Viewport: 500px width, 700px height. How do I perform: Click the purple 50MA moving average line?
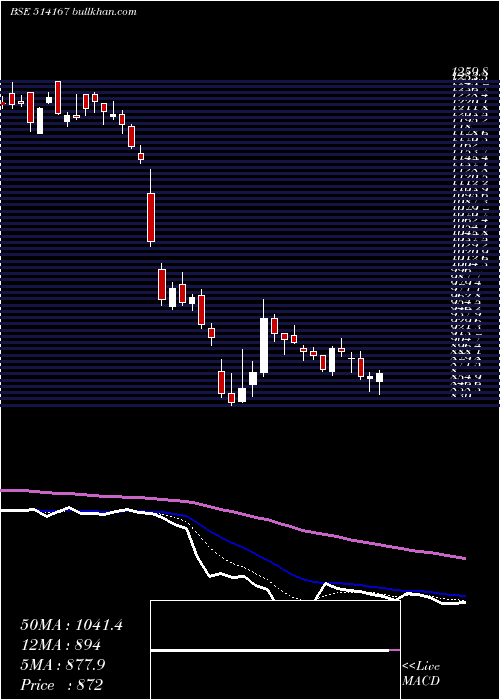[x=232, y=511]
